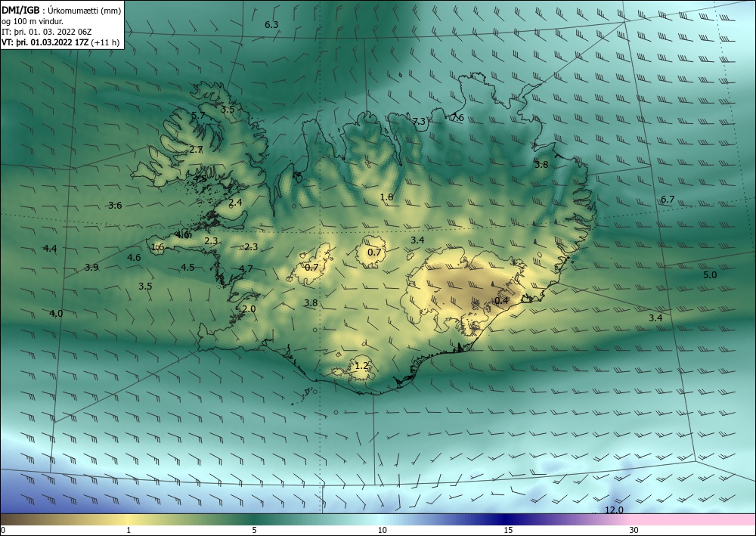Click the 4.7 value label

pyautogui.click(x=246, y=269)
